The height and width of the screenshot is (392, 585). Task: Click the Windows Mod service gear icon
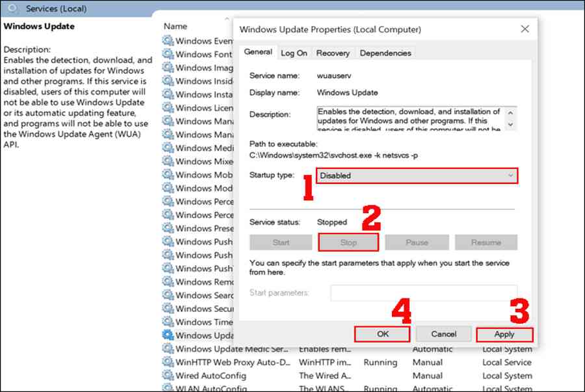point(168,188)
